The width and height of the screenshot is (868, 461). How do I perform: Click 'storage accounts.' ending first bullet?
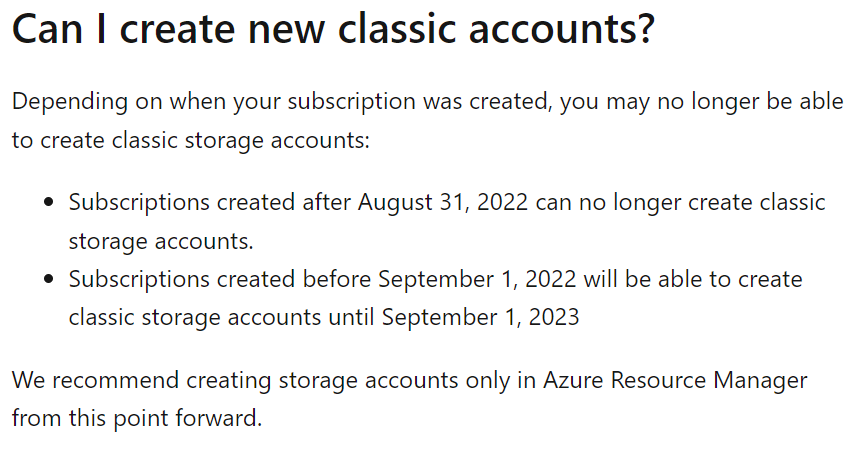161,242
